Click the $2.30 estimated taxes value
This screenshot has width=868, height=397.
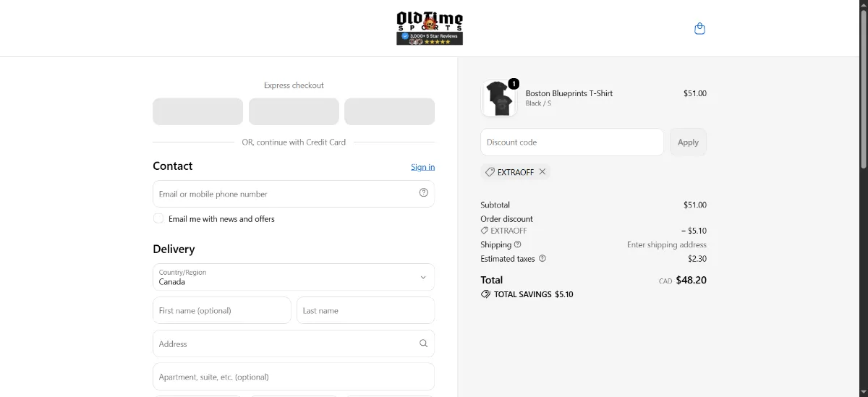[697, 258]
